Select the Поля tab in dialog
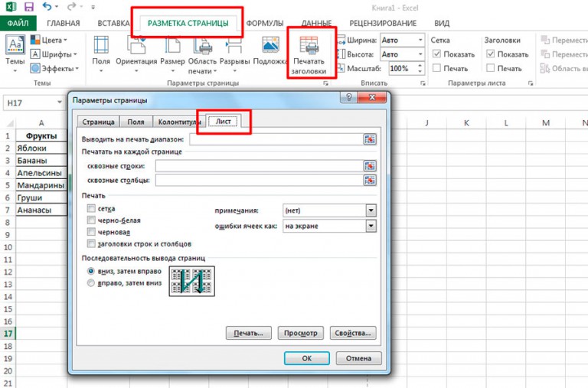The height and width of the screenshot is (388, 588). click(x=136, y=122)
